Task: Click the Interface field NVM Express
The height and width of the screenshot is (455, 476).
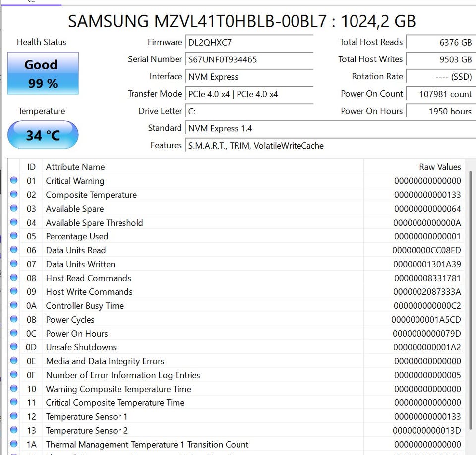Action: [249, 77]
